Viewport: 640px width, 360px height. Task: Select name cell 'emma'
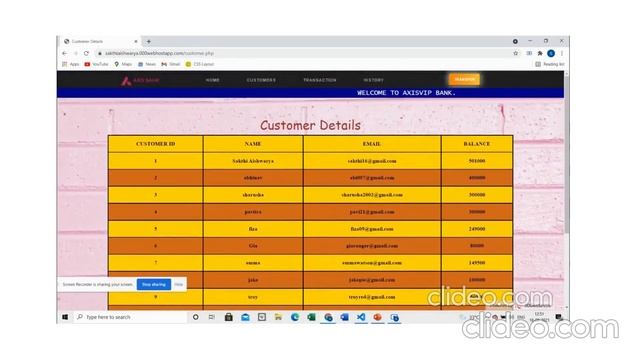[253, 263]
